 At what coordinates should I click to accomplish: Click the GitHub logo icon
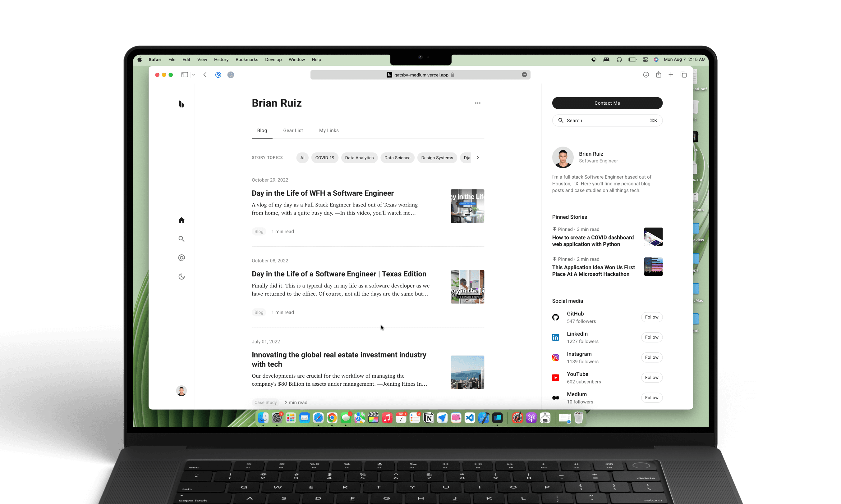(x=556, y=317)
